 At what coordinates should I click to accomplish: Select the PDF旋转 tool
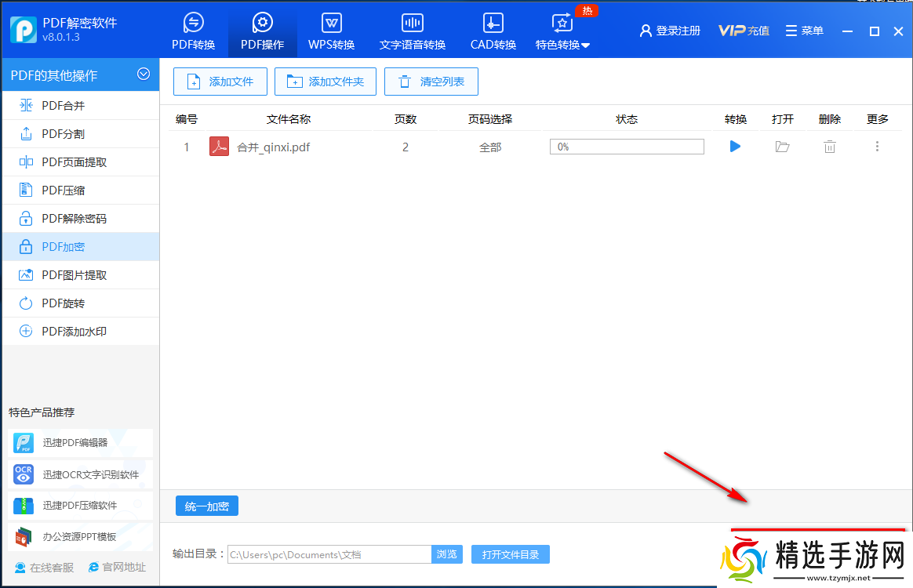pyautogui.click(x=59, y=303)
